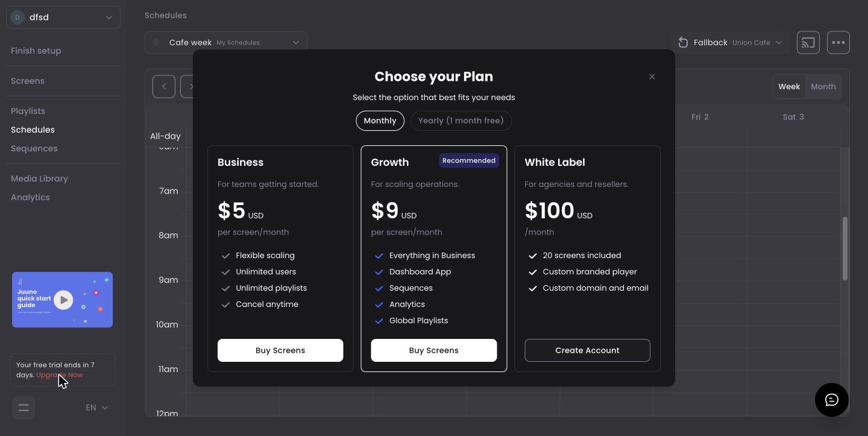Open the live chat support bubble

pos(832,400)
